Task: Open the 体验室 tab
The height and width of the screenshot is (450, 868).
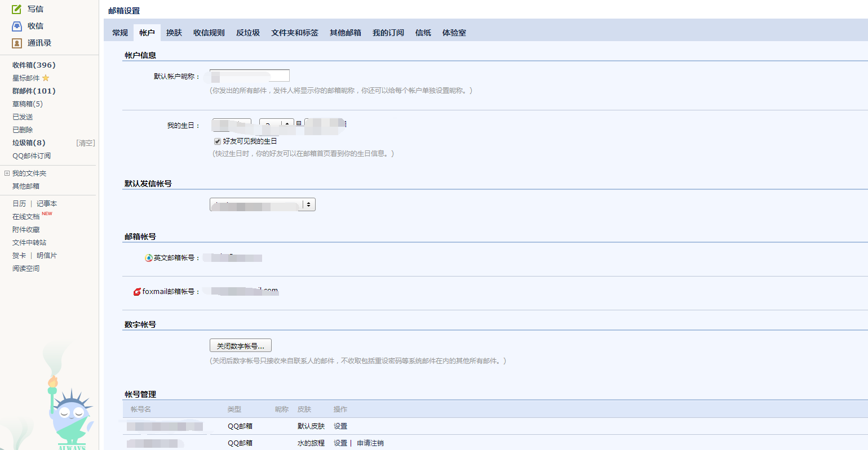Action: 454,33
